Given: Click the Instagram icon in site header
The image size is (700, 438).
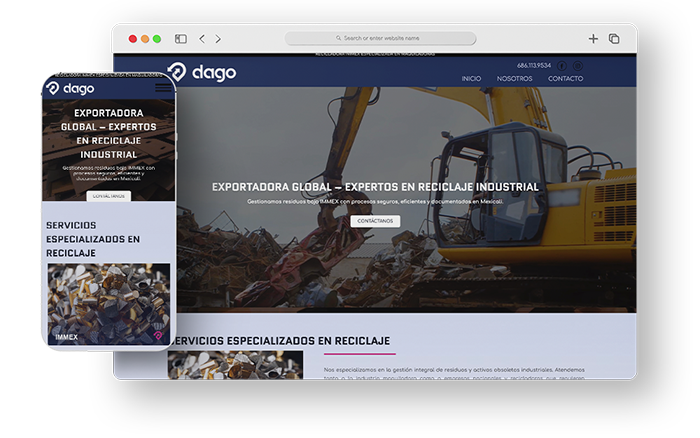Looking at the screenshot, I should click(x=578, y=66).
